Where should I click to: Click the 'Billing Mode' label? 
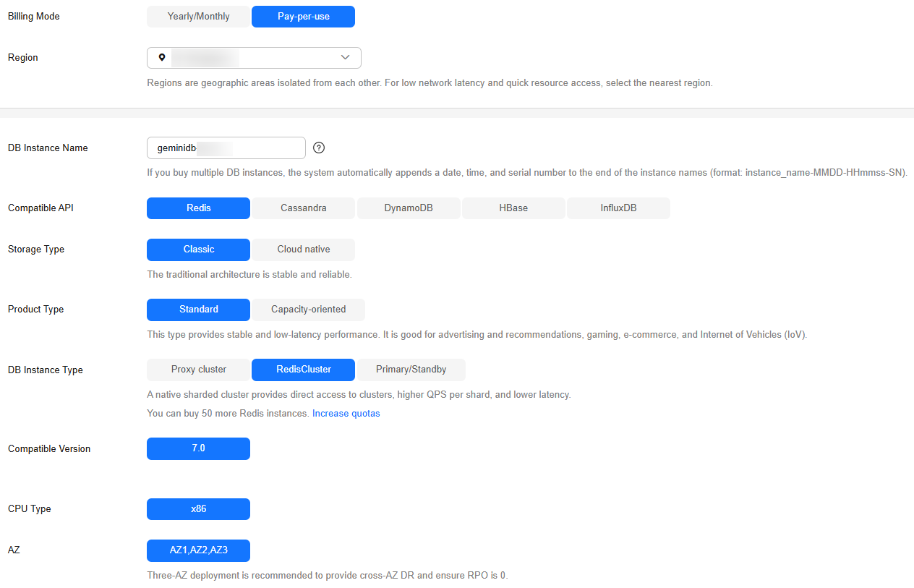pos(34,17)
